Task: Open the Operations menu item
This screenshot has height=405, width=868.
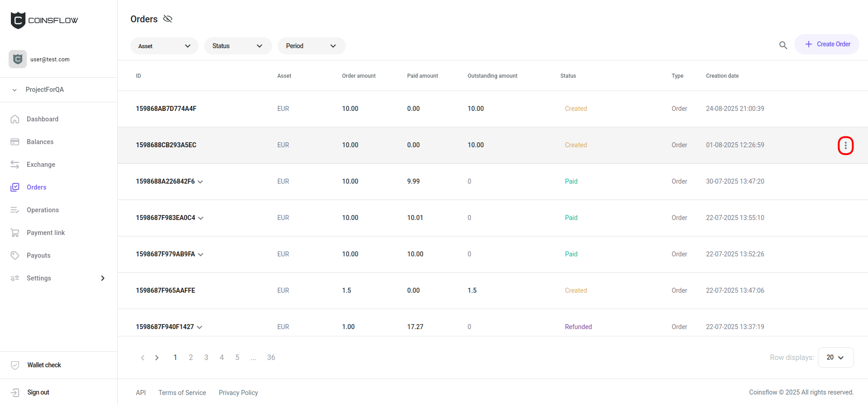Action: point(43,210)
